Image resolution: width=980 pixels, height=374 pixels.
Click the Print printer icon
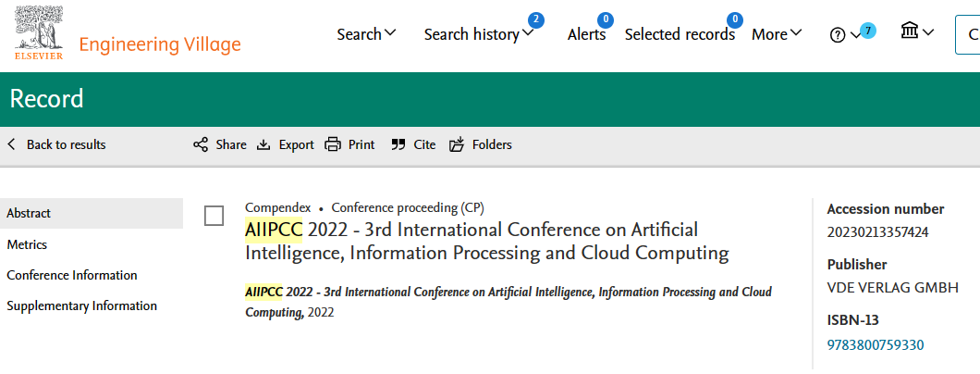(x=333, y=144)
